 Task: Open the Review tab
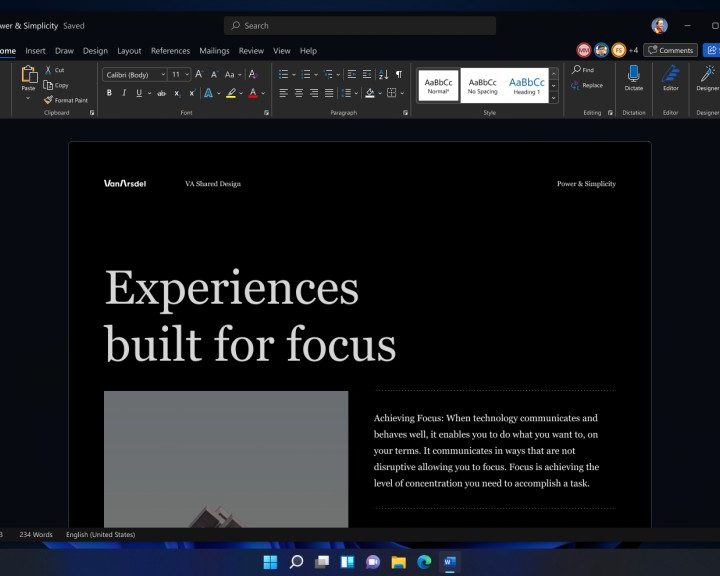(251, 51)
